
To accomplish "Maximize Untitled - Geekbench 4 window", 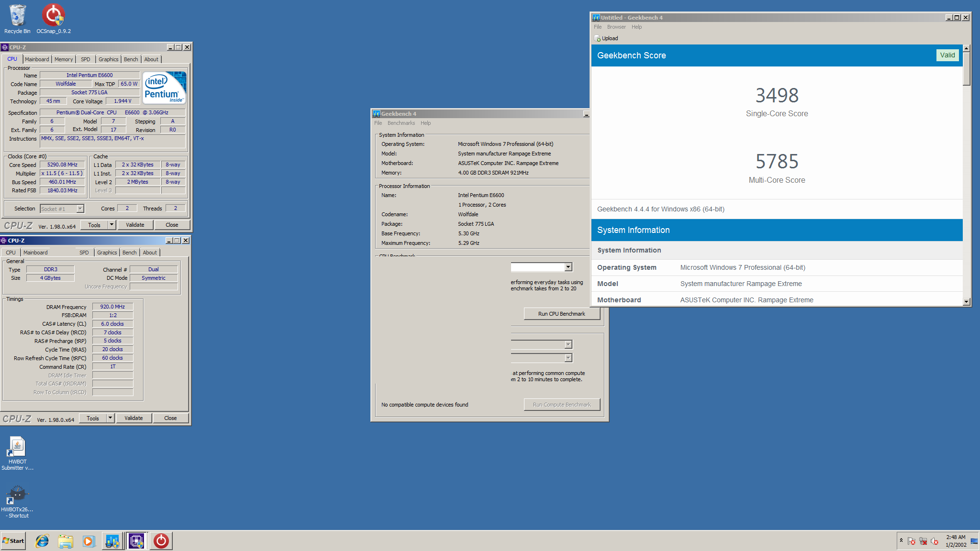I will click(957, 18).
